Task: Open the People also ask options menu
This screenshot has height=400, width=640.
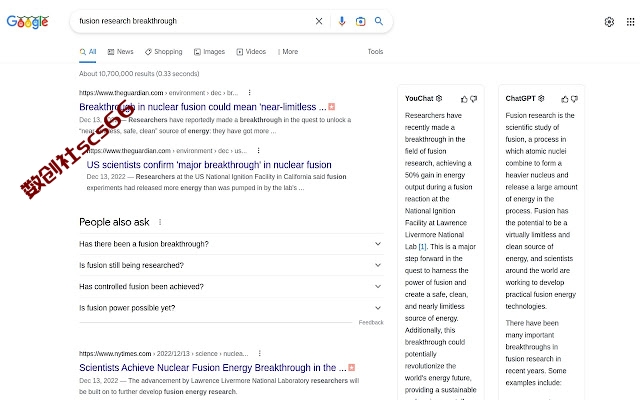Action: (160, 222)
